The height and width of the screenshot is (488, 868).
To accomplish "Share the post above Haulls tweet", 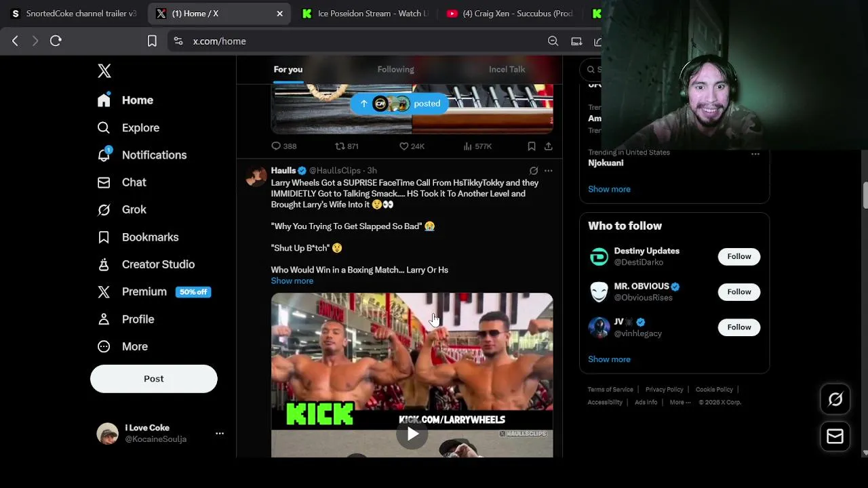I will (x=548, y=146).
